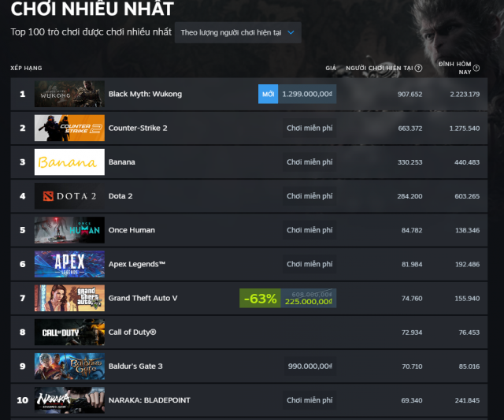Click today's peak value 155.940
The image size is (504, 420).
[467, 299]
